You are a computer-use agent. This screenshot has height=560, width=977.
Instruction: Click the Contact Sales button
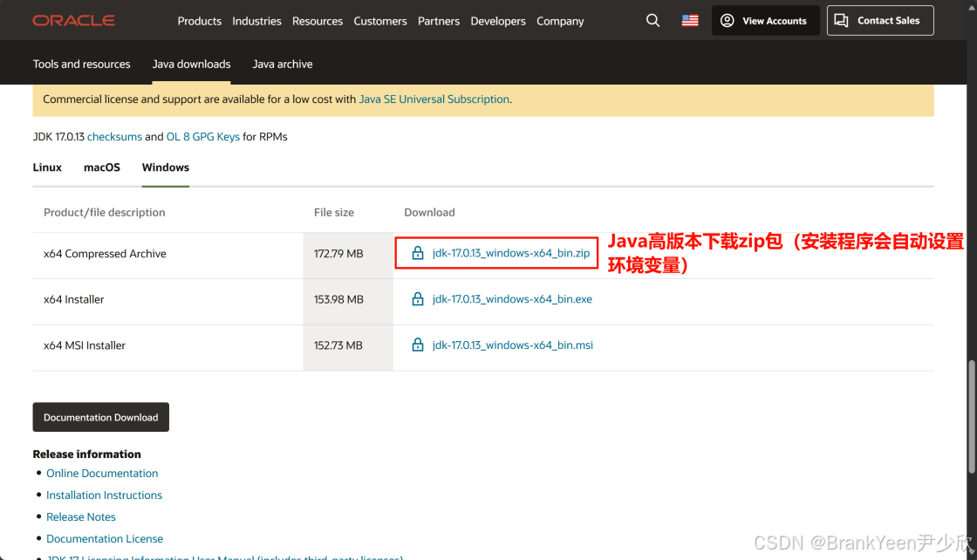[880, 21]
